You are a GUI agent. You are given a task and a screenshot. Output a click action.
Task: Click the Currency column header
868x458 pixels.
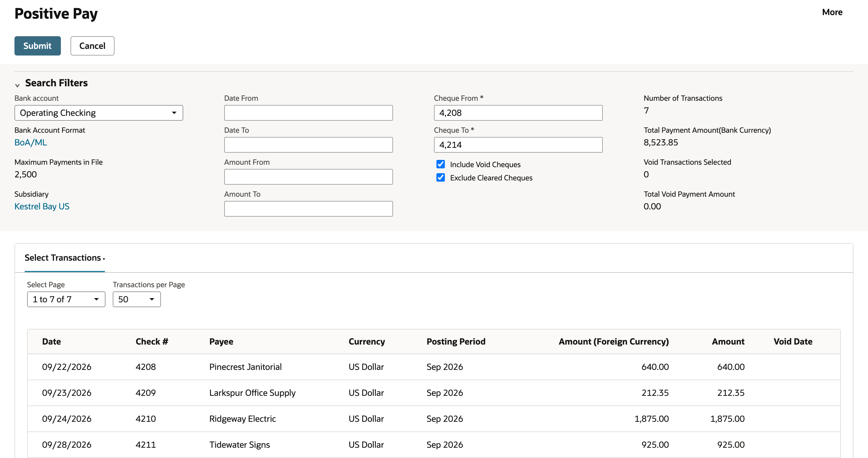[366, 341]
